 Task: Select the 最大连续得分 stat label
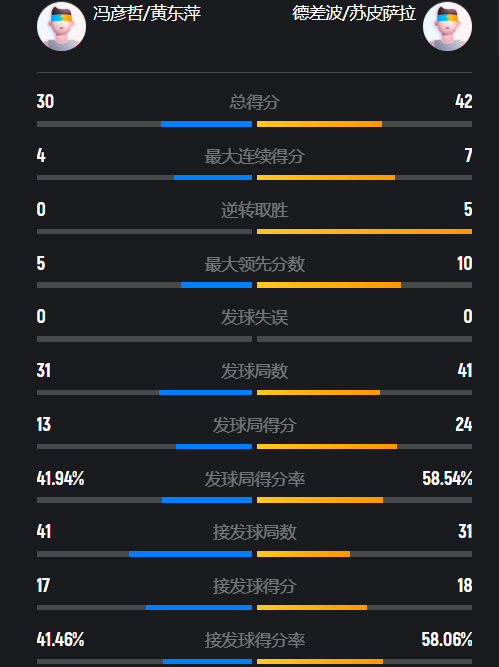pyautogui.click(x=254, y=156)
